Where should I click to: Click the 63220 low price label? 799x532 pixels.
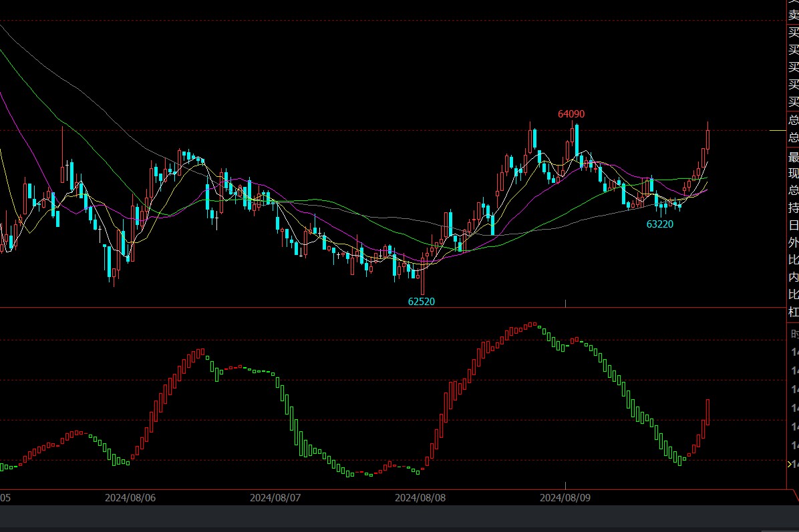(x=660, y=224)
